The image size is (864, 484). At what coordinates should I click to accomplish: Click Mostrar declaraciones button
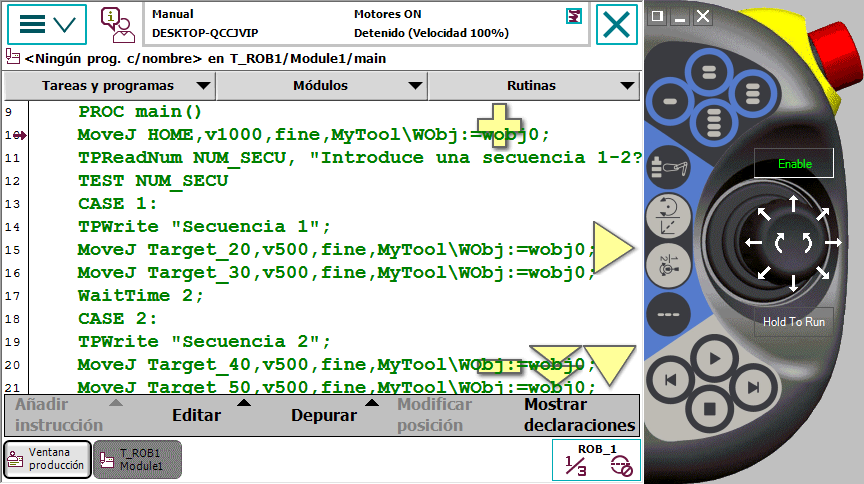click(580, 415)
